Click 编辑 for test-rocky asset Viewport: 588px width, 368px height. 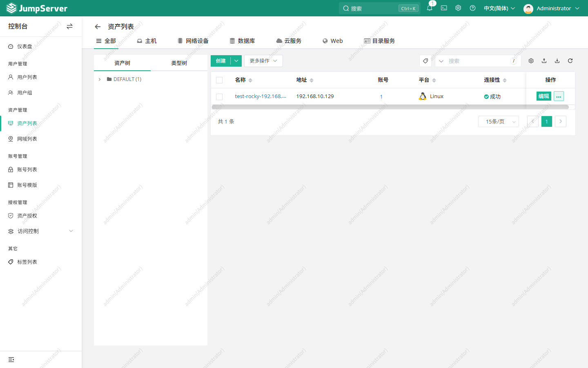[544, 96]
